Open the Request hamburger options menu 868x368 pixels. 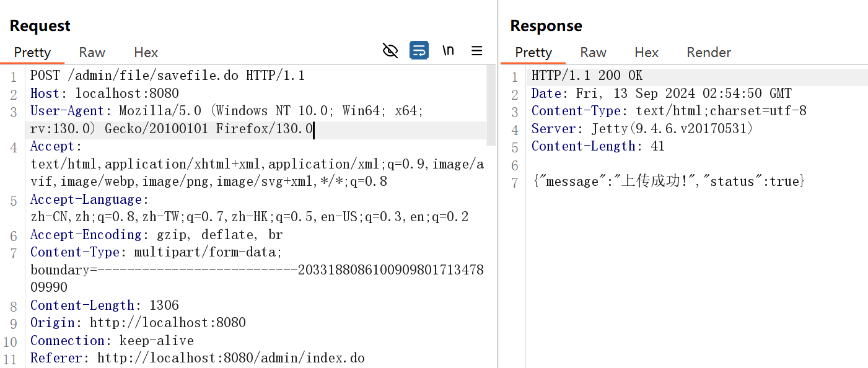(477, 51)
